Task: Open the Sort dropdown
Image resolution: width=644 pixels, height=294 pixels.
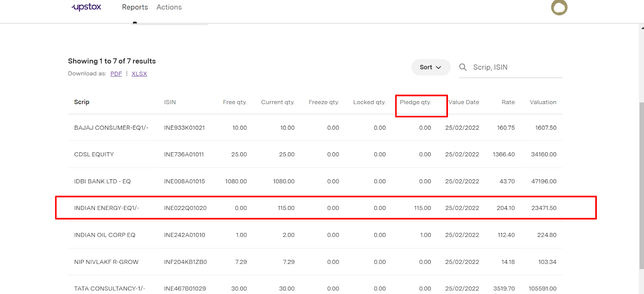Action: (430, 67)
